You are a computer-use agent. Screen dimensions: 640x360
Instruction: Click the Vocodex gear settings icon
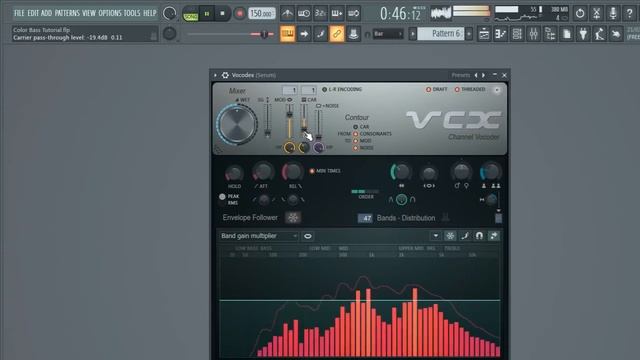click(225, 75)
